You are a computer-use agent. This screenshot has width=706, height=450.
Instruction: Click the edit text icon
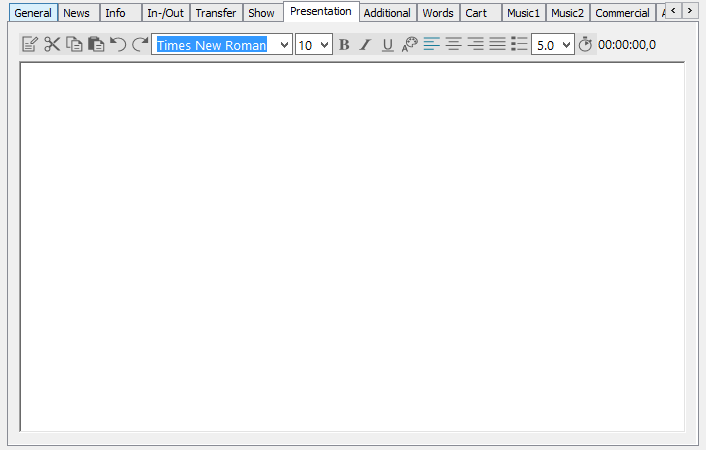tap(30, 45)
